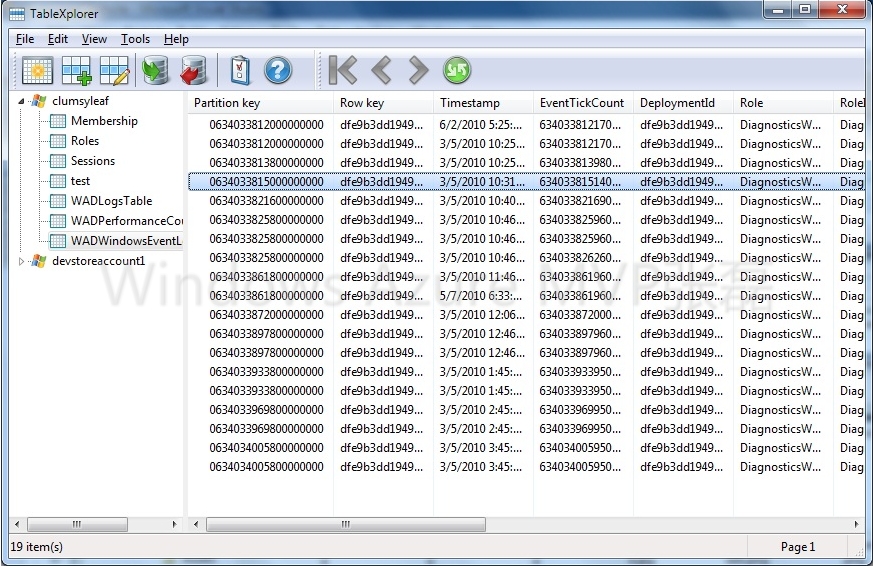The width and height of the screenshot is (873, 566).
Task: Click EventTickCount cell 634033826260
Action: click(x=580, y=258)
